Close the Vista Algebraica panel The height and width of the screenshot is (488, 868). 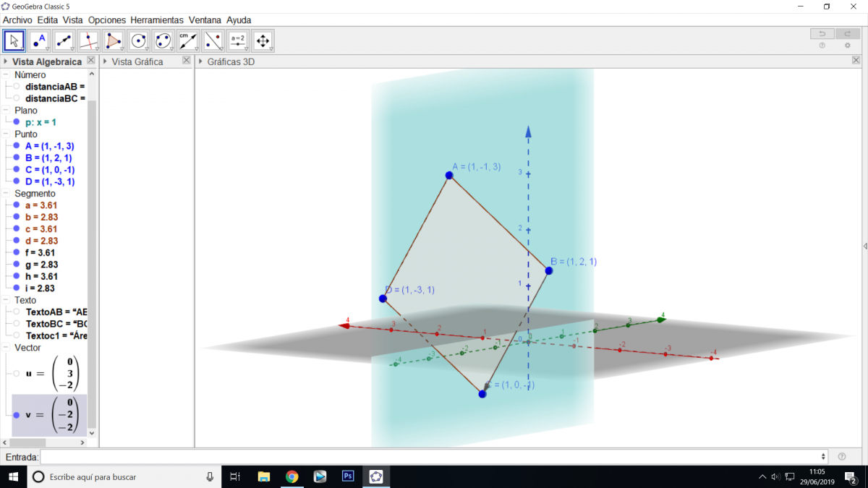click(90, 61)
